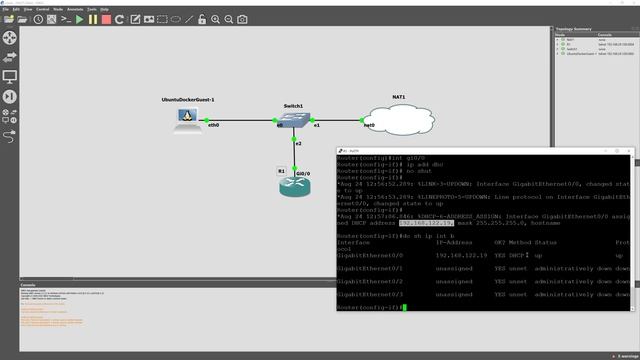Open the File menu

click(6, 9)
